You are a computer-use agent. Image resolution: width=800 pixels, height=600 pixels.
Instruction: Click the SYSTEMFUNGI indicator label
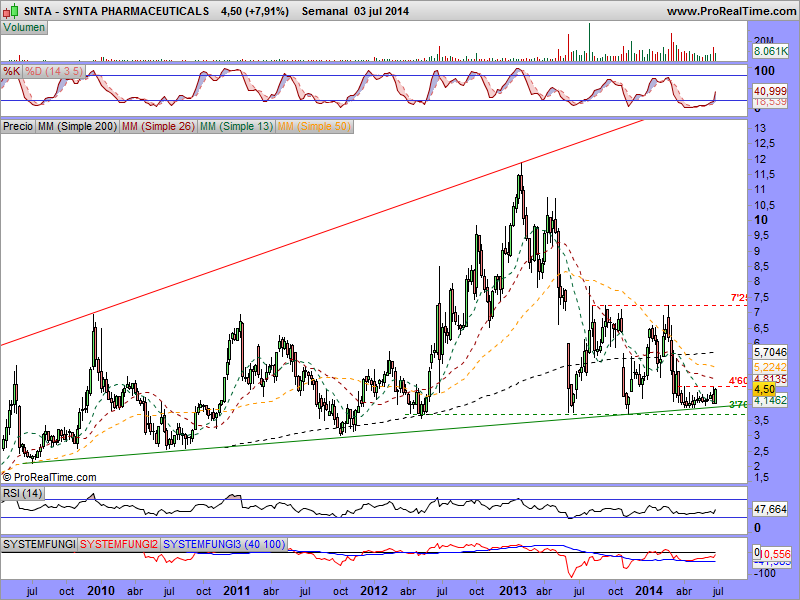click(x=39, y=544)
